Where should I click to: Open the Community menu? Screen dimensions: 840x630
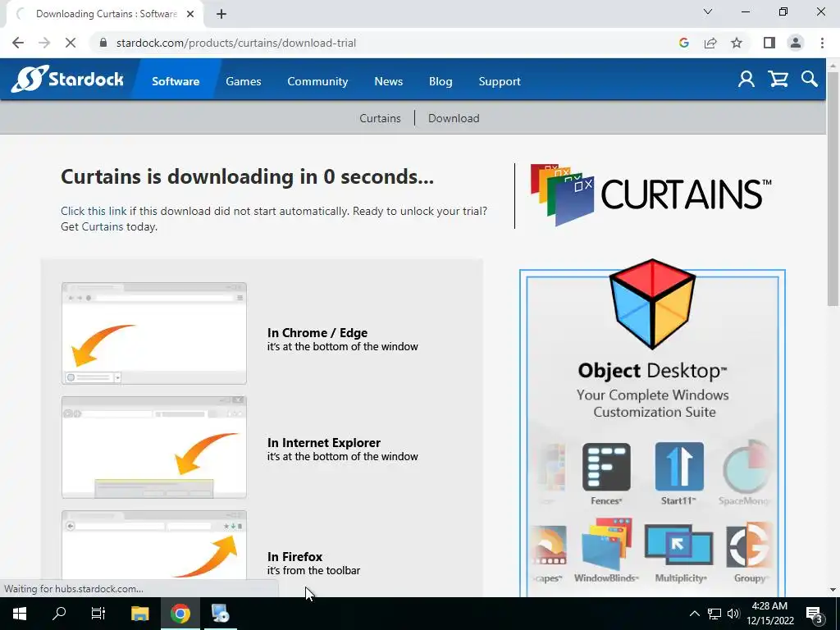tap(317, 81)
